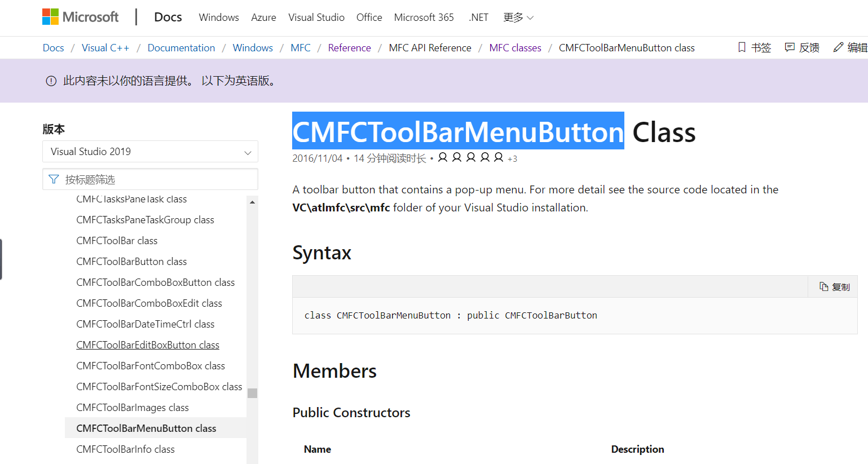Click the Microsoft logo
868x464 pixels.
click(81, 17)
